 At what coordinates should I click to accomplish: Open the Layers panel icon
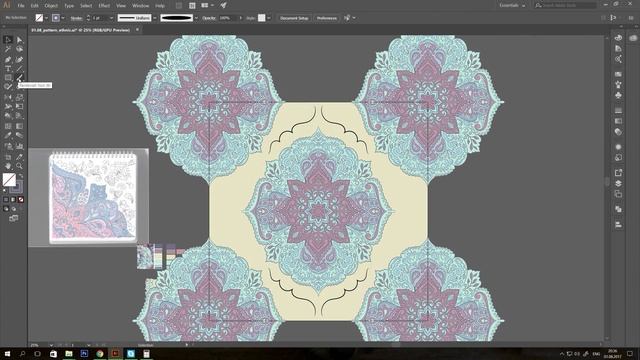point(618,183)
